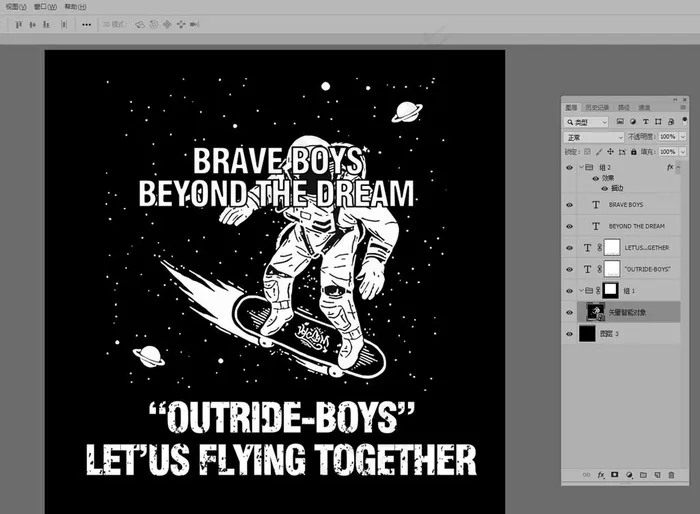
Task: Hide the effects visibility eye under group 2
Action: pyautogui.click(x=596, y=178)
